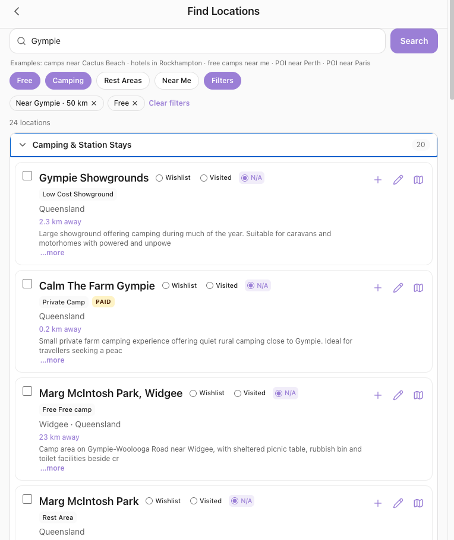Add Gympie Showgrounds with plus icon

tap(378, 180)
